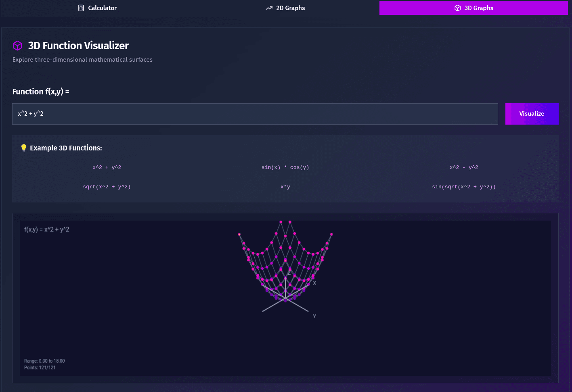Click the purple cube icon beside 3D Function Visualizer
Viewport: 572px width, 392px height.
pos(17,46)
